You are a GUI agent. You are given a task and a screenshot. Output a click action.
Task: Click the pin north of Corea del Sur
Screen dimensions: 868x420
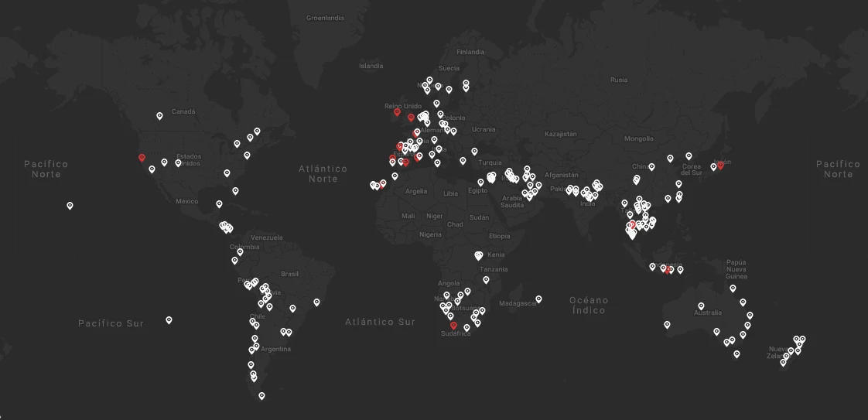pyautogui.click(x=689, y=155)
